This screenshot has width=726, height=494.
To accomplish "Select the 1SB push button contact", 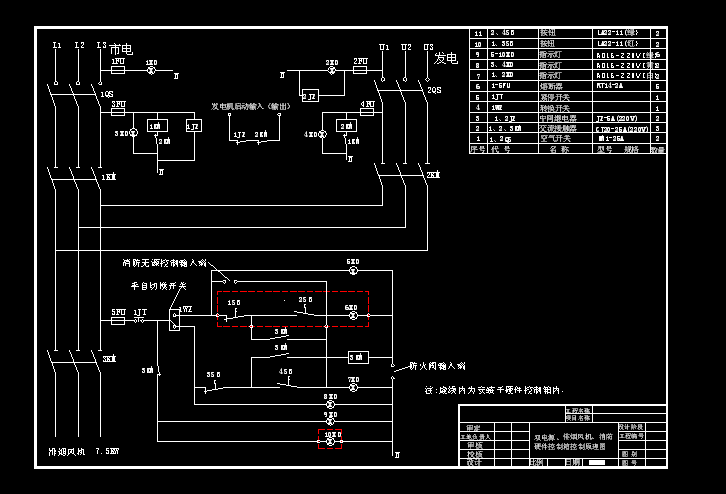I will coord(234,315).
